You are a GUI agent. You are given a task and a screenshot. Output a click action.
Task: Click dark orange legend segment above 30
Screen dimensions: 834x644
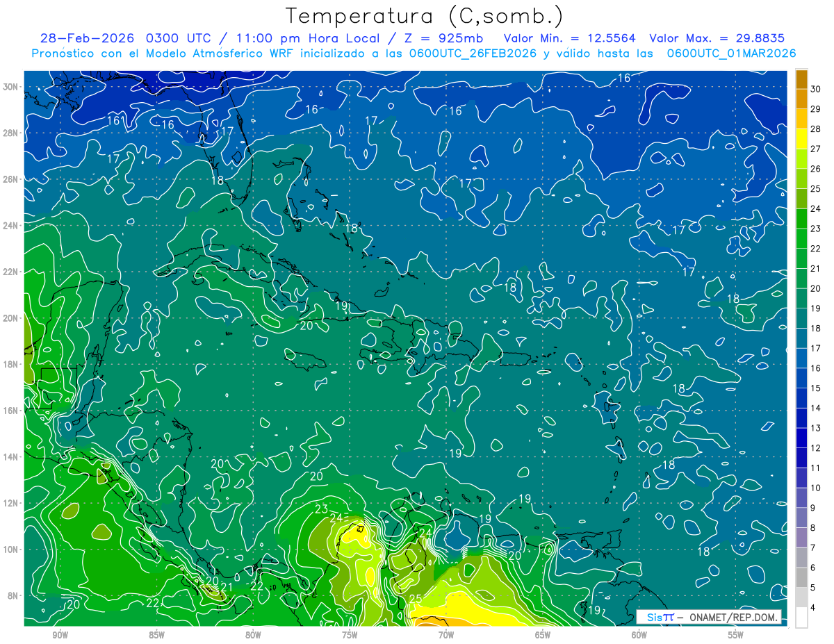(801, 79)
